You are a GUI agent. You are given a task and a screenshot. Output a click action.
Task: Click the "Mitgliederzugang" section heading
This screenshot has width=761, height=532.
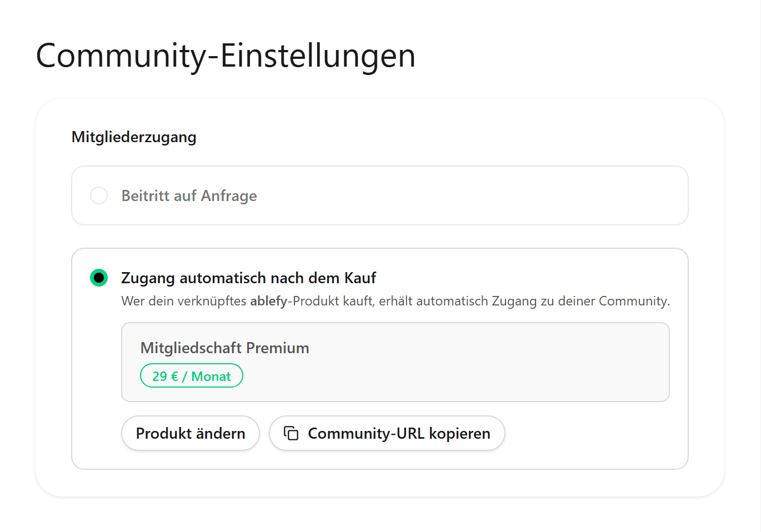[134, 137]
